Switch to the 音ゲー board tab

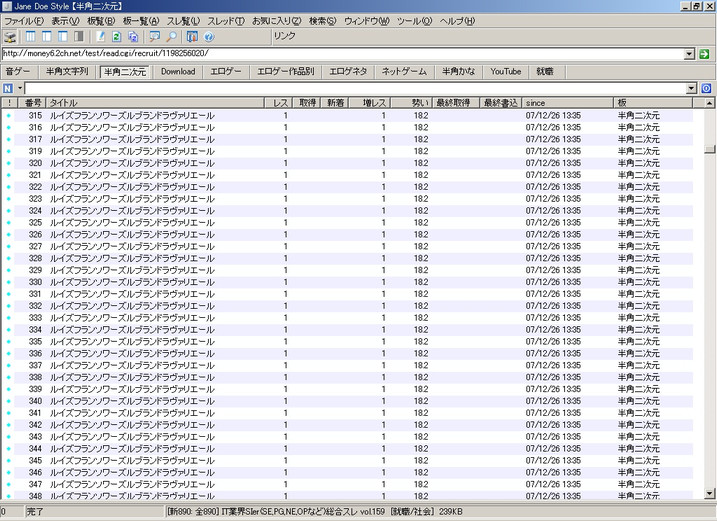click(18, 72)
